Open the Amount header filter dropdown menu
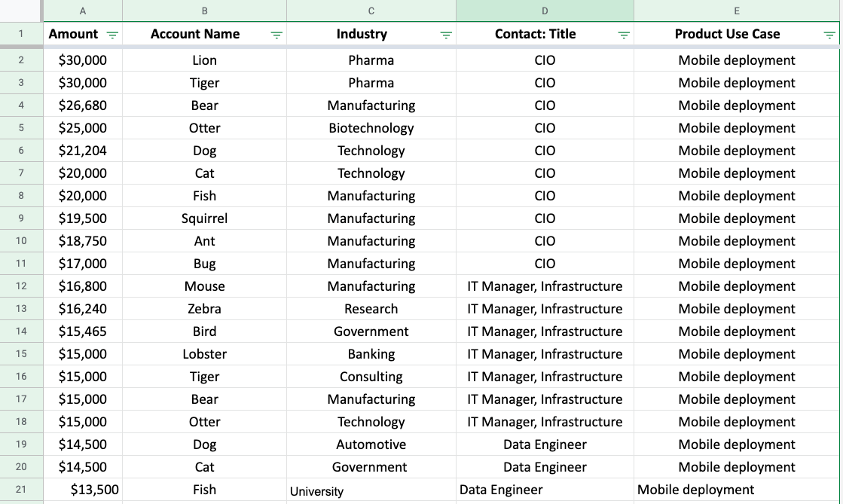Image resolution: width=843 pixels, height=504 pixels. click(112, 35)
